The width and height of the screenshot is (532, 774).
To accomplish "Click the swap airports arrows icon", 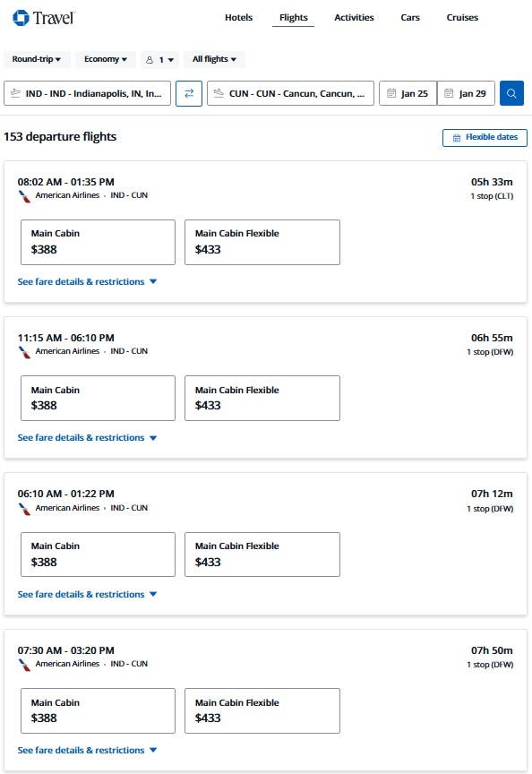I will point(189,93).
